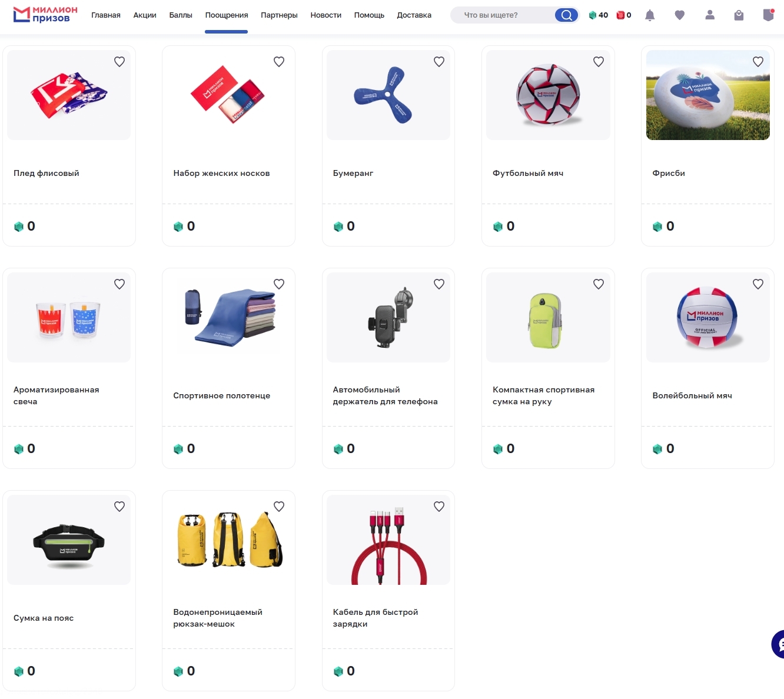This screenshot has height=699, width=784.
Task: Open notifications bell icon
Action: coord(650,15)
